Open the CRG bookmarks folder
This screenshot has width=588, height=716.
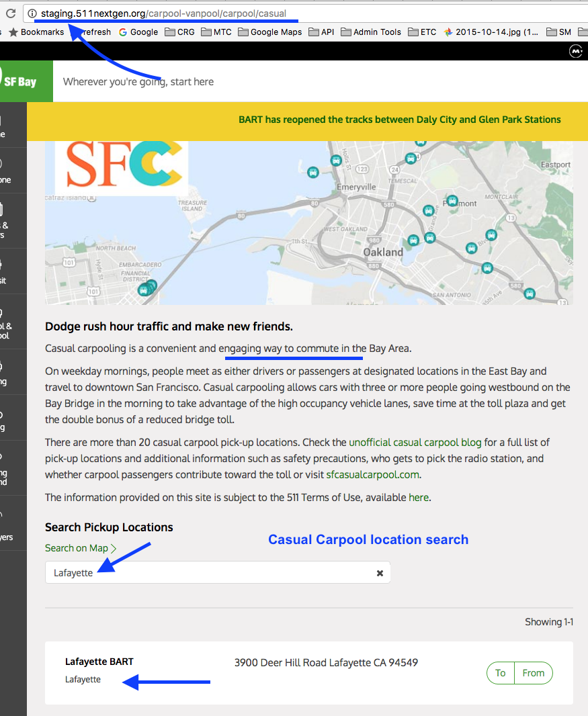tap(179, 32)
